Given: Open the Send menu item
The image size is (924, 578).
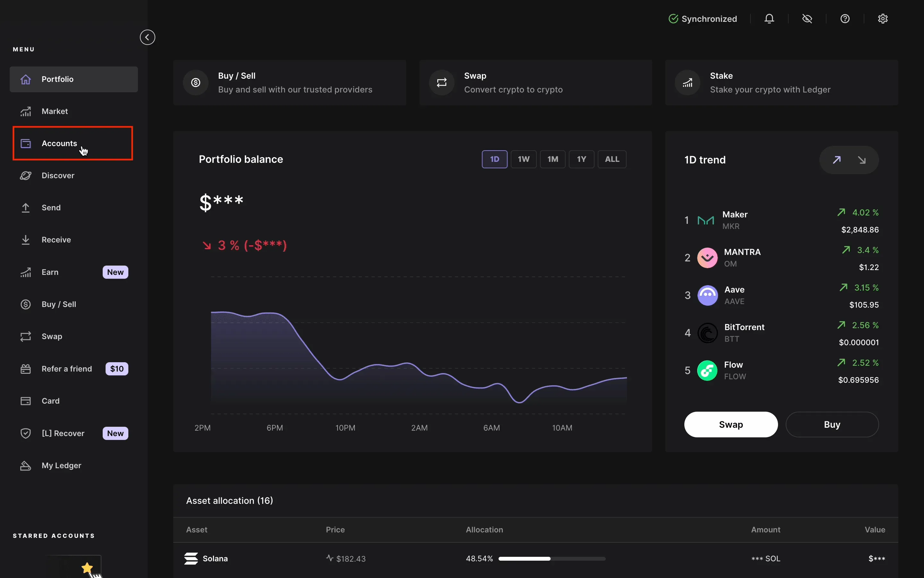Looking at the screenshot, I should [74, 207].
